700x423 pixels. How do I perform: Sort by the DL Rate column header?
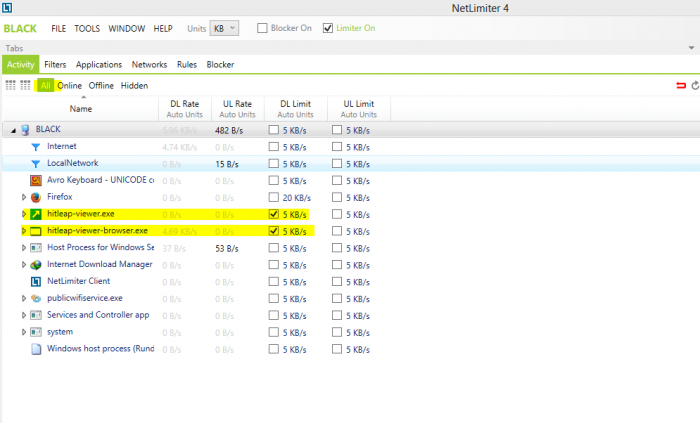185,108
